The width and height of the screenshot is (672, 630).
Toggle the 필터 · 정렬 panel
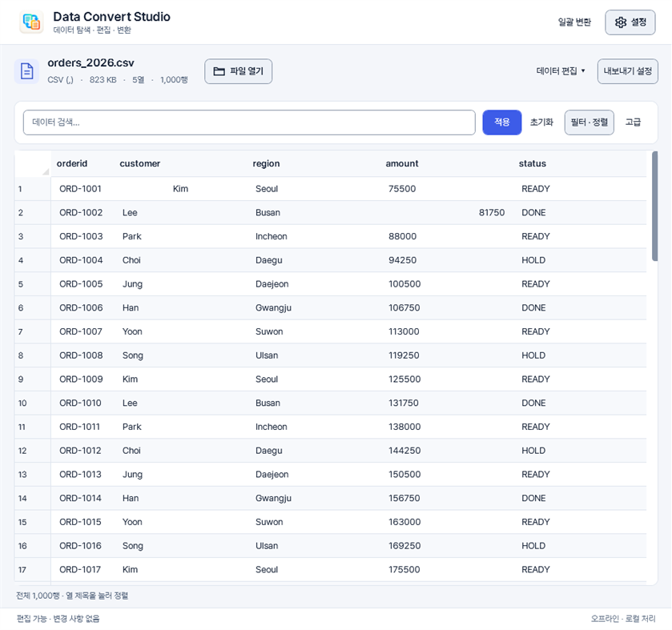coord(590,122)
